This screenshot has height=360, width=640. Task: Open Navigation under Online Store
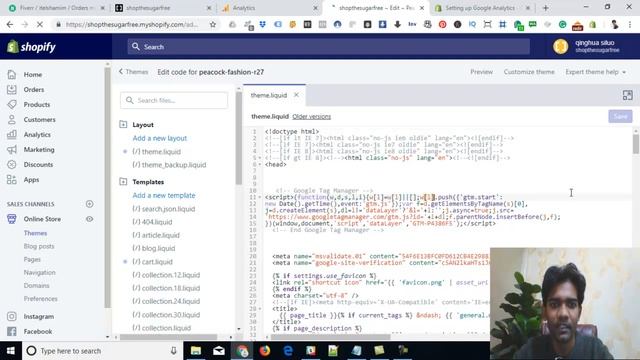(x=40, y=272)
